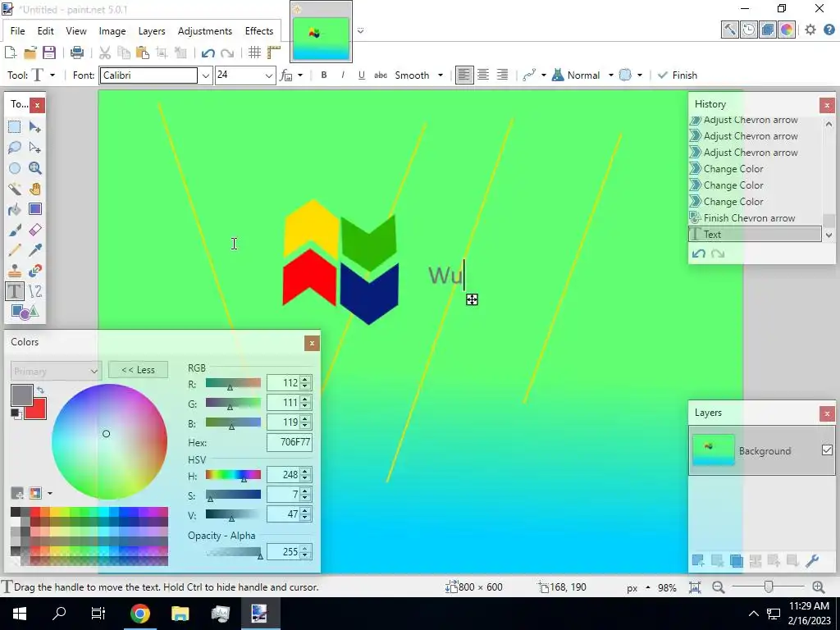
Task: Set text alignment to center
Action: pos(482,75)
